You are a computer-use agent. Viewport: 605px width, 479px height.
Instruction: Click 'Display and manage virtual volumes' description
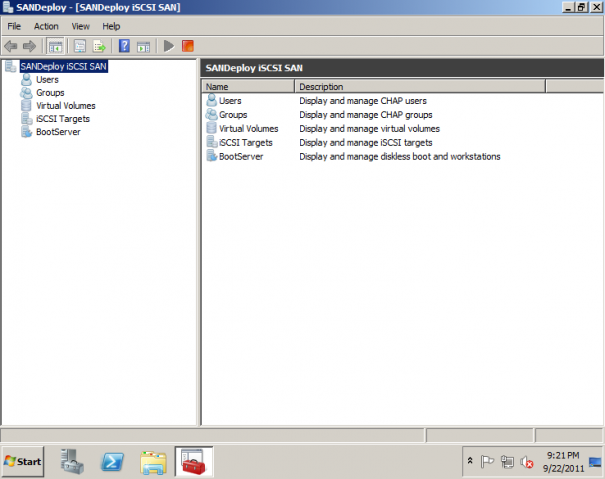click(370, 129)
